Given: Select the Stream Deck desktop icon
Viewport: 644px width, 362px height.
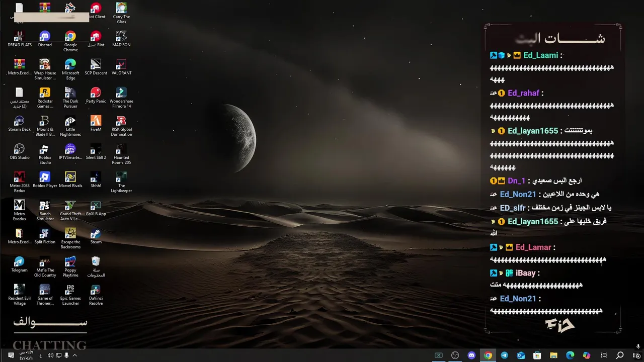Looking at the screenshot, I should click(19, 123).
